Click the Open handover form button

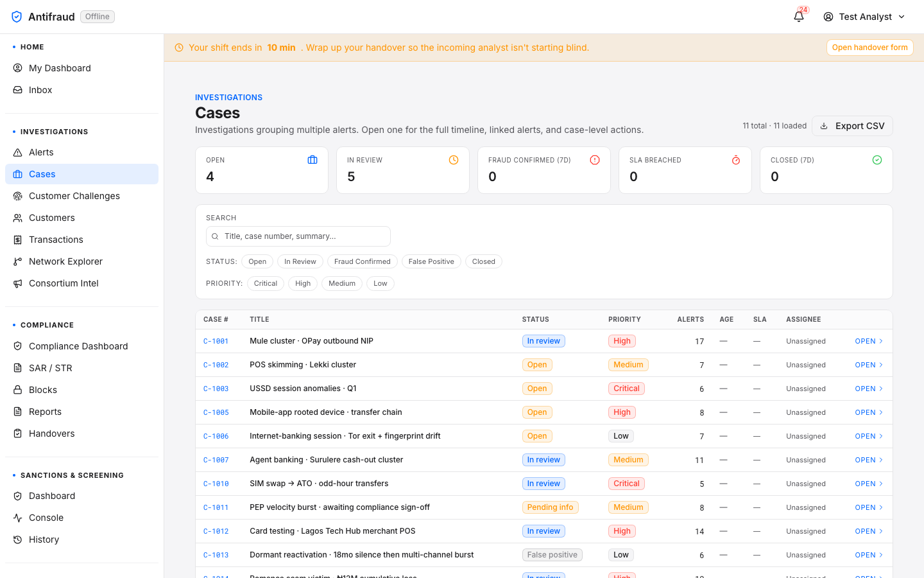[x=870, y=48]
